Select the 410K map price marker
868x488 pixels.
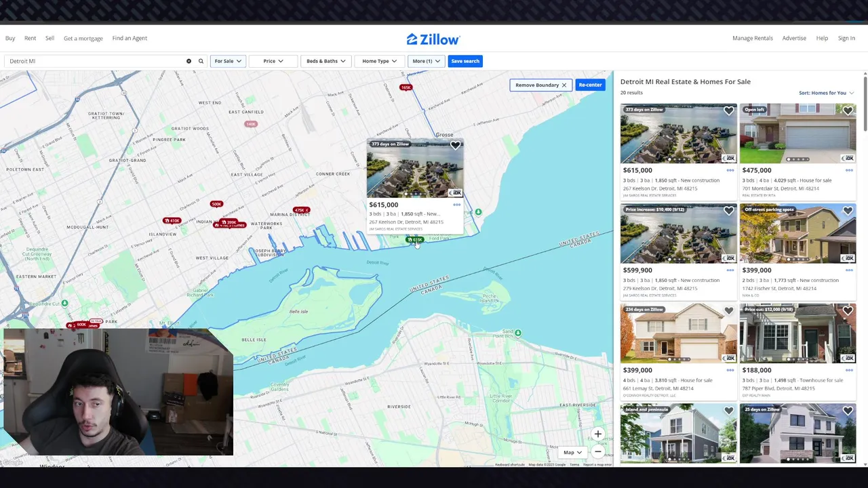[x=172, y=220]
